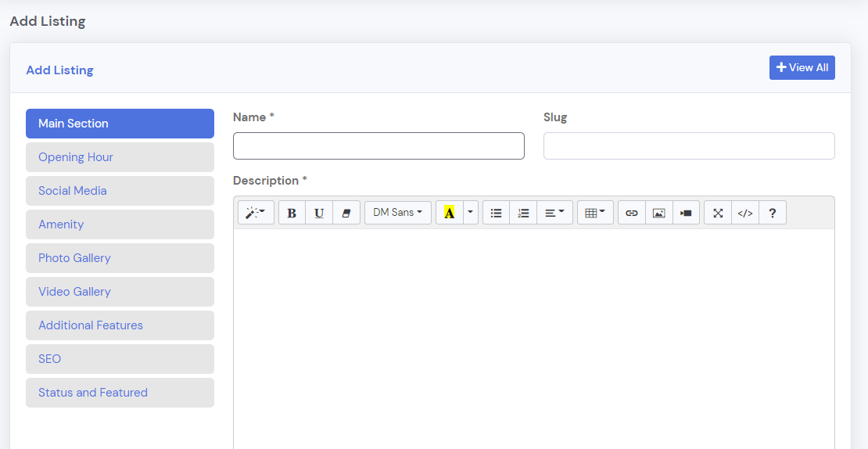Screen dimensions: 868x449
Task: Open the magic wand style dropdown
Action: [x=256, y=213]
